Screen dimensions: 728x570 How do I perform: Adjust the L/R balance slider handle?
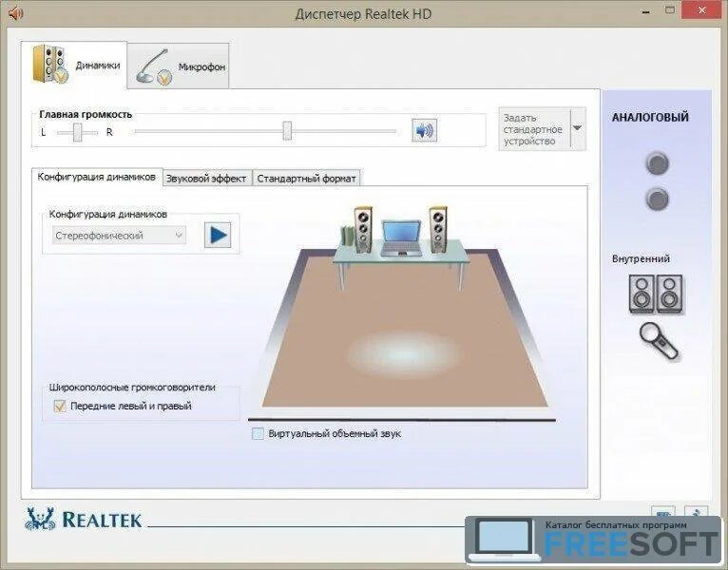[x=77, y=132]
